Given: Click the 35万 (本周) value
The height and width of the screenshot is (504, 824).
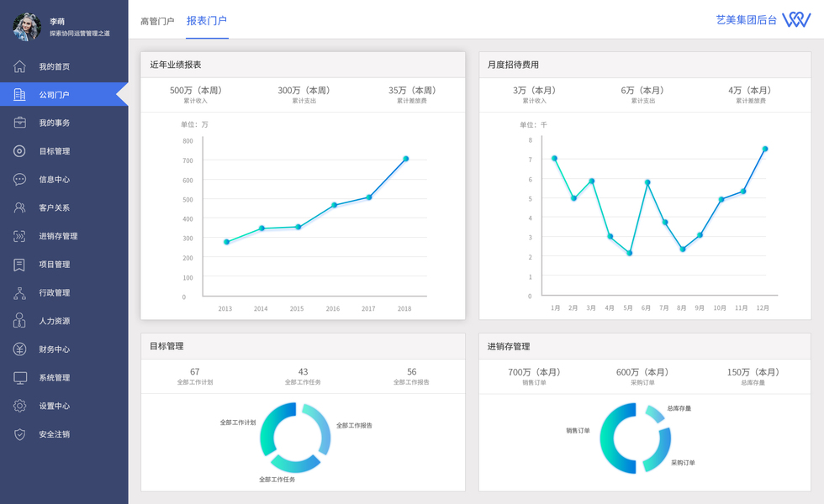Looking at the screenshot, I should pos(412,91).
